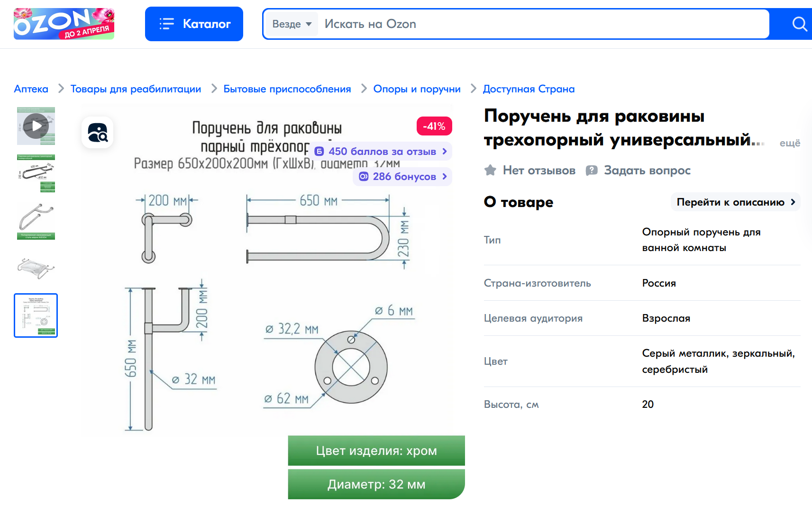Select the fourth thumbnail with sink and handrail

click(36, 268)
